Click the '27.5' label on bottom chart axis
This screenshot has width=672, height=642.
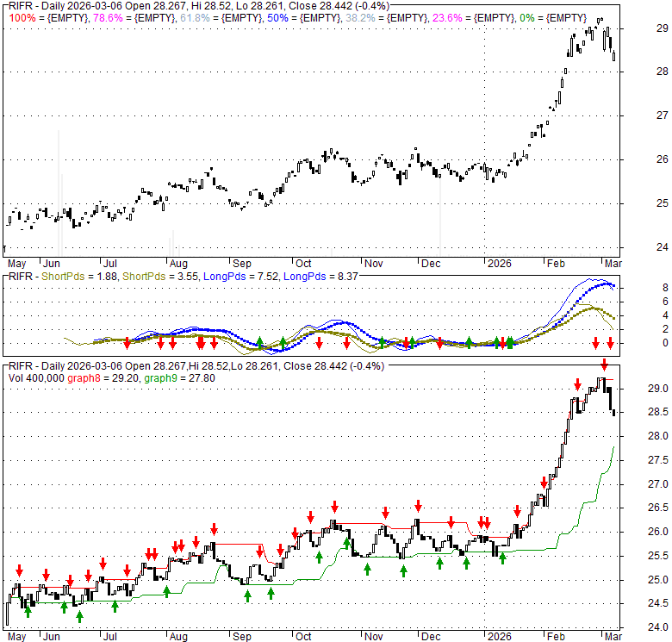(x=658, y=460)
